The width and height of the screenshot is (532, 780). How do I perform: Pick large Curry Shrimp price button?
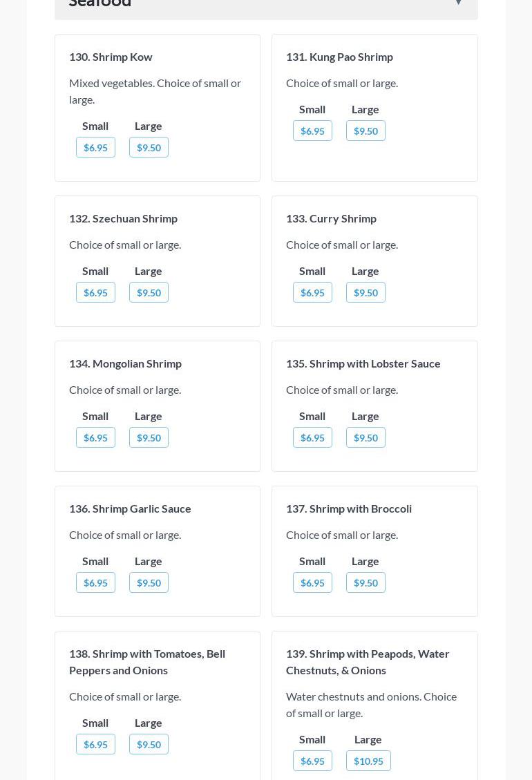(x=365, y=292)
